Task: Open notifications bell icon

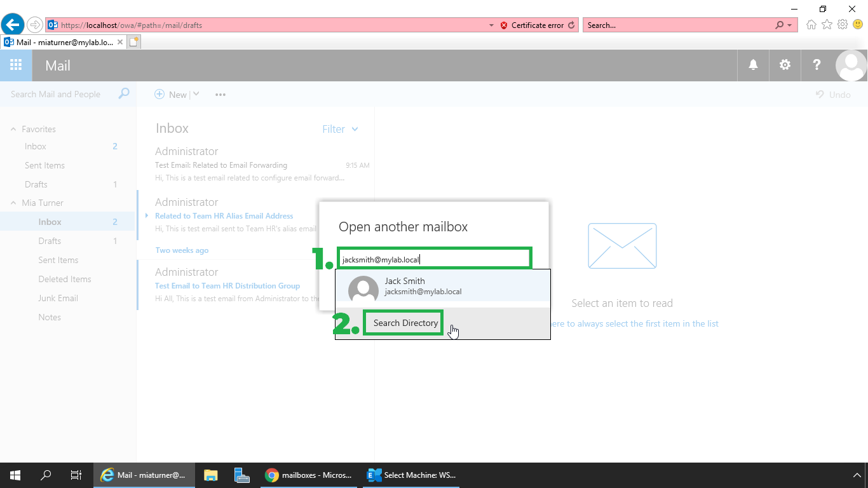Action: pos(753,65)
